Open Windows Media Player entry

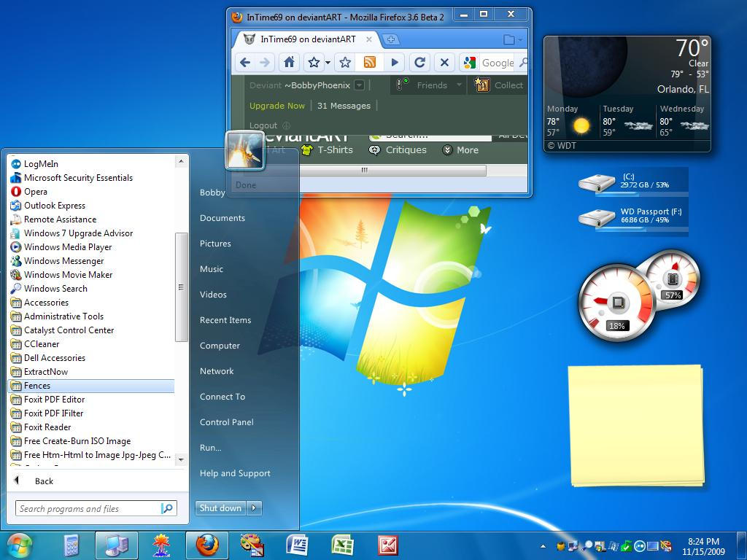click(61, 246)
